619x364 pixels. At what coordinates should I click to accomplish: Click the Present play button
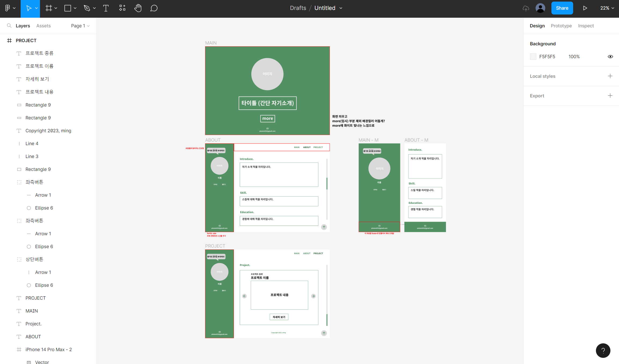pyautogui.click(x=585, y=8)
